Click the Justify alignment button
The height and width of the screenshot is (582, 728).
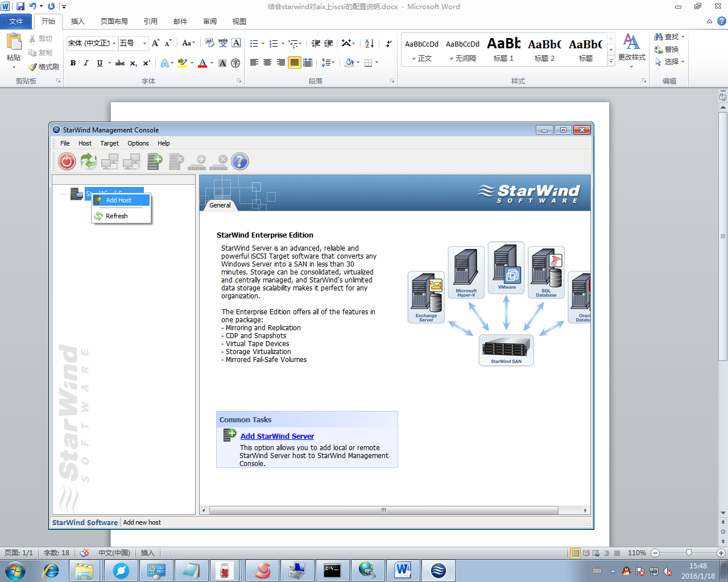click(294, 63)
